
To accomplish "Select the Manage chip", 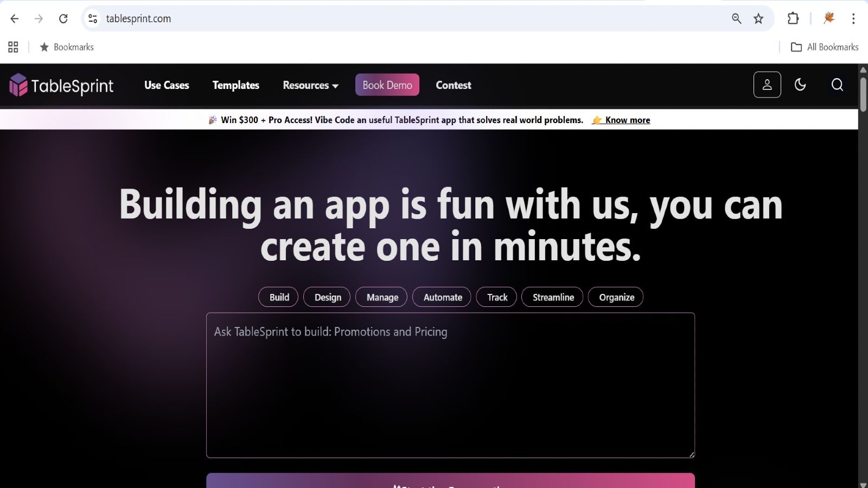I will (x=381, y=297).
